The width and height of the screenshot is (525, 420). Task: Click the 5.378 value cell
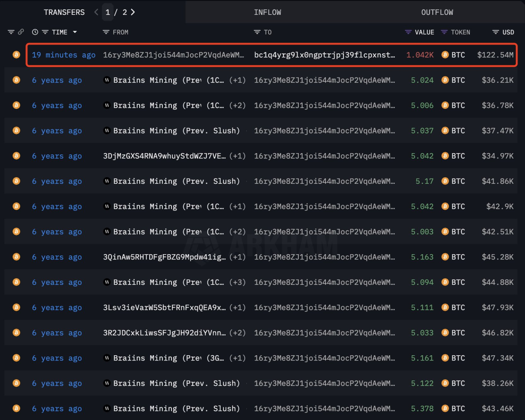[422, 409]
